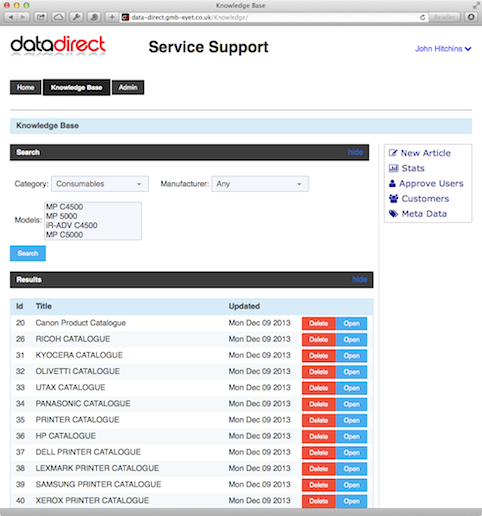Delete the KYOCERA CATALOGUE entry
Viewport: 482px width, 516px height.
click(x=319, y=356)
